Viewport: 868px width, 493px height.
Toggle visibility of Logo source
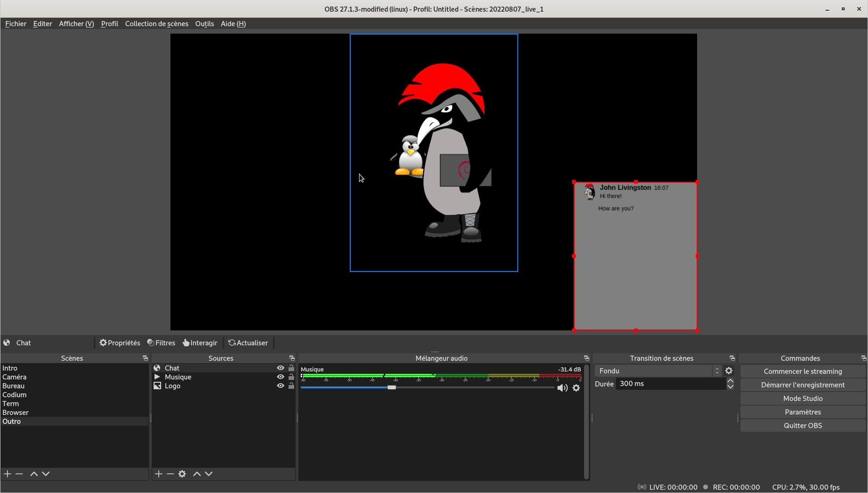click(x=281, y=386)
